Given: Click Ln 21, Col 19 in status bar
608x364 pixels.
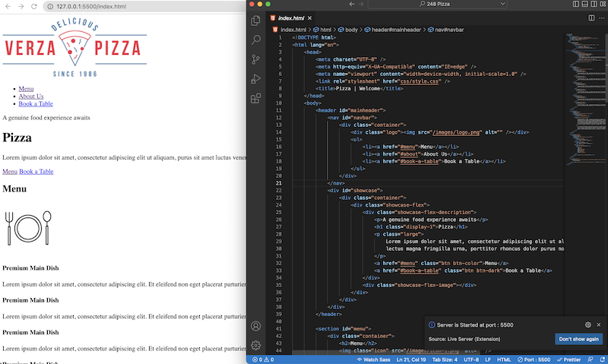Looking at the screenshot, I should coord(411,359).
